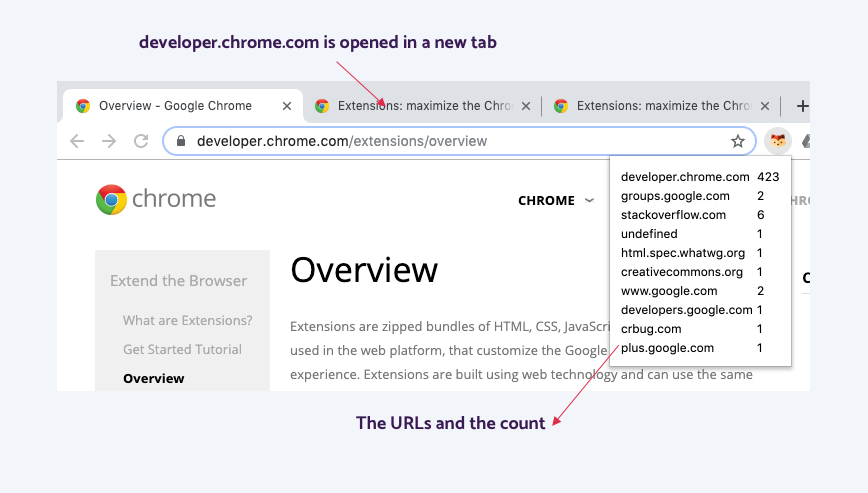Click the browser back arrow
The image size is (868, 493).
click(77, 141)
